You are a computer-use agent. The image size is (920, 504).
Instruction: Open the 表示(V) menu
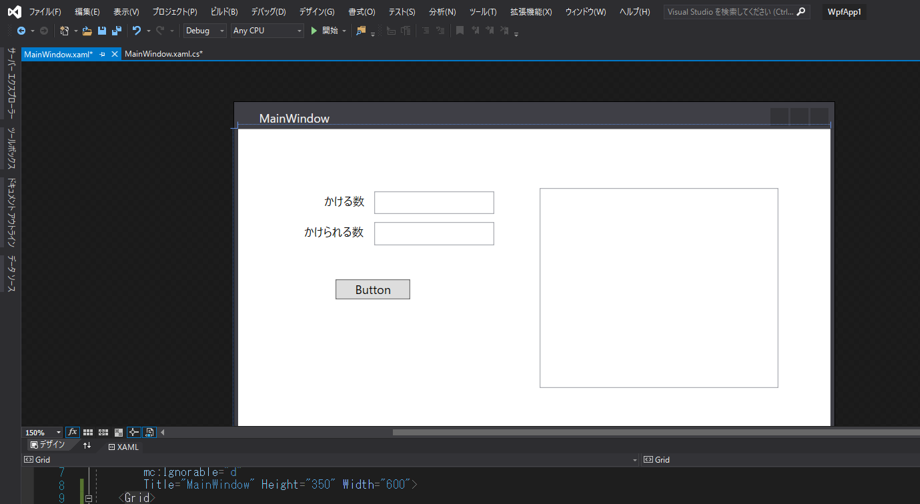[126, 12]
